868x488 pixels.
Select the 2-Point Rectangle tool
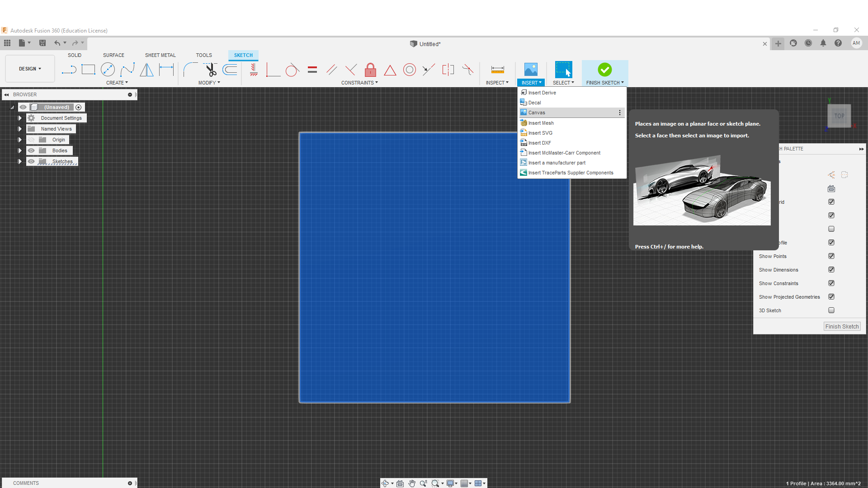click(x=88, y=70)
